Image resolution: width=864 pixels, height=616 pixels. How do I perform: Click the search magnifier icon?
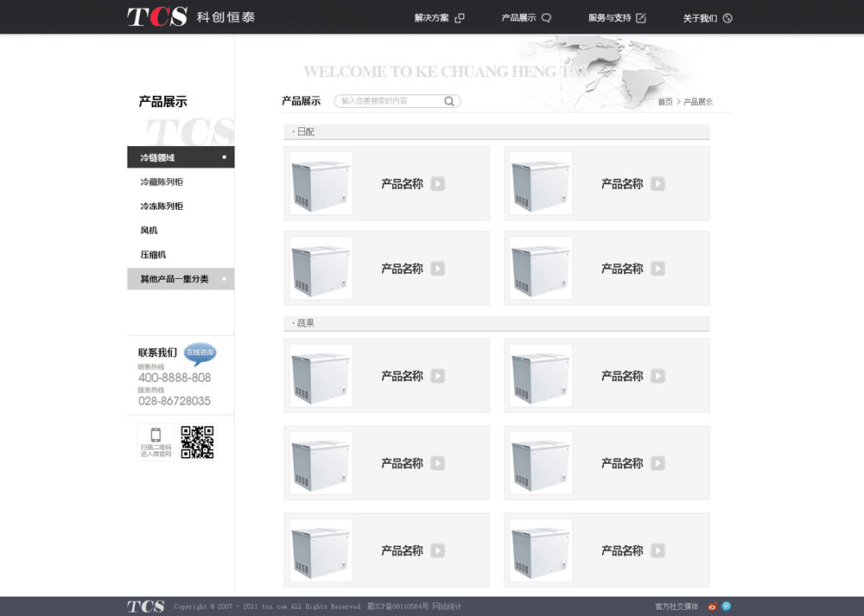coord(449,101)
